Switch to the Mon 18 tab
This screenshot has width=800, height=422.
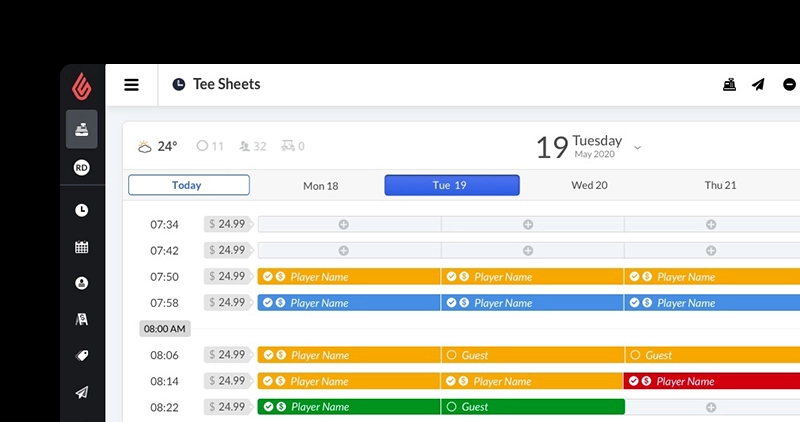[x=320, y=186]
